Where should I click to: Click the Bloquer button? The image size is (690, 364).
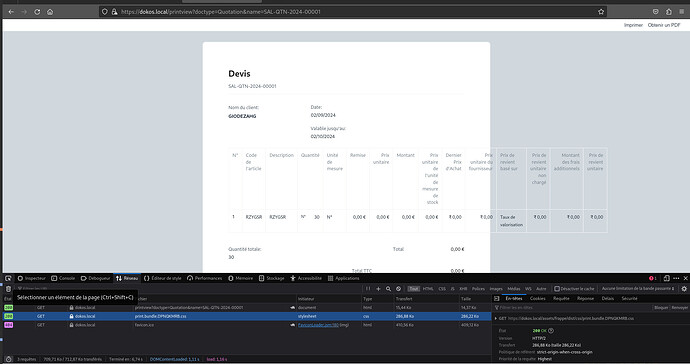661,308
